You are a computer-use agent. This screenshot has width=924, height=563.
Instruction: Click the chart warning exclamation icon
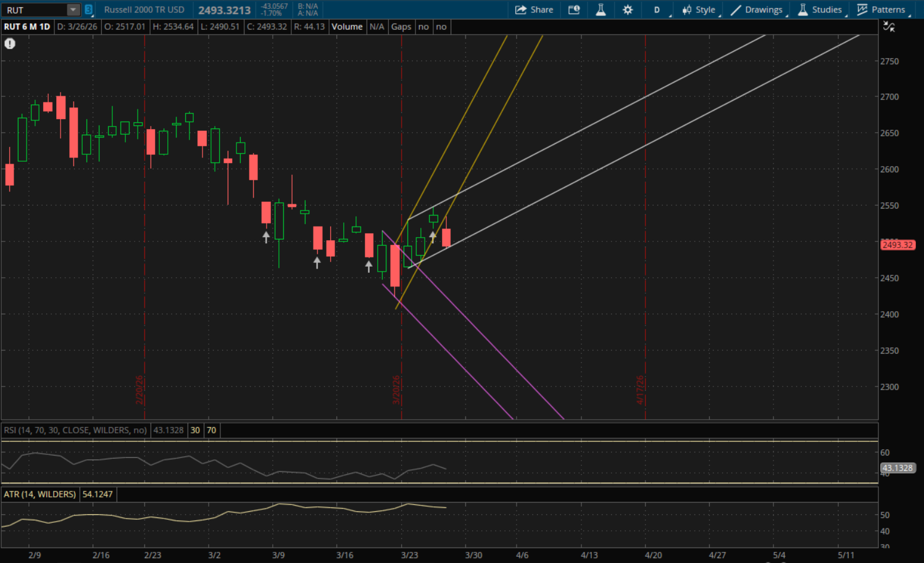(x=10, y=43)
